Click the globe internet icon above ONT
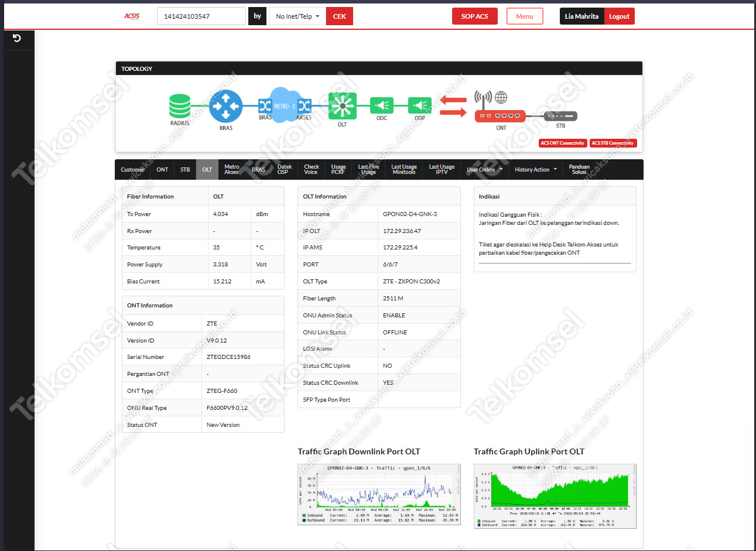756x551 pixels. [501, 97]
